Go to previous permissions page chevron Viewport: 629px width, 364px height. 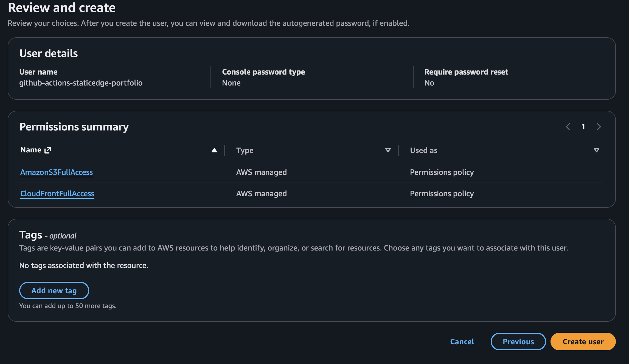[x=568, y=127]
